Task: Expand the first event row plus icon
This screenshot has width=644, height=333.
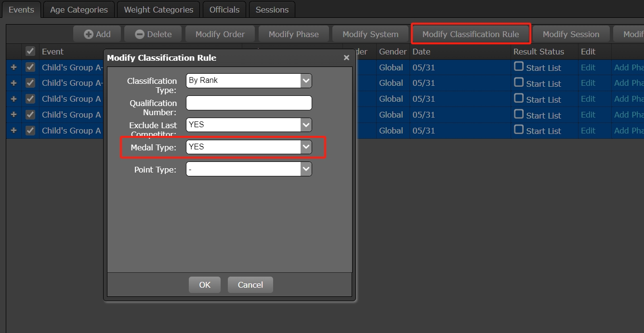Action: click(13, 67)
